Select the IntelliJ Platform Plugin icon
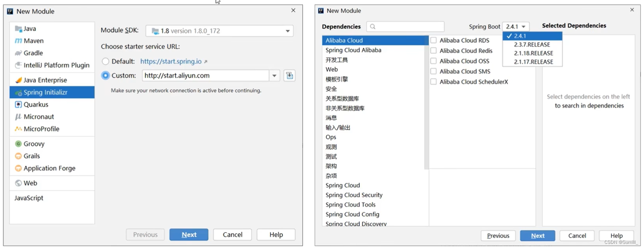The height and width of the screenshot is (248, 644). point(18,65)
